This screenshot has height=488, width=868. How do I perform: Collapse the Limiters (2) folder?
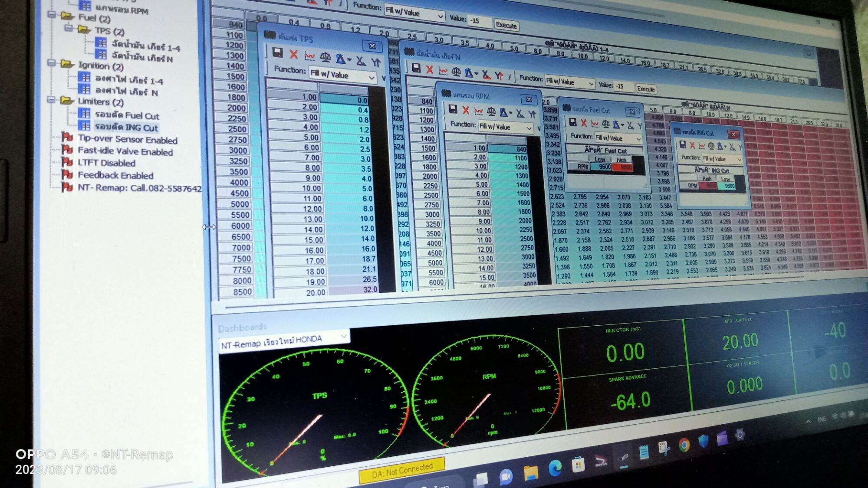coord(52,100)
